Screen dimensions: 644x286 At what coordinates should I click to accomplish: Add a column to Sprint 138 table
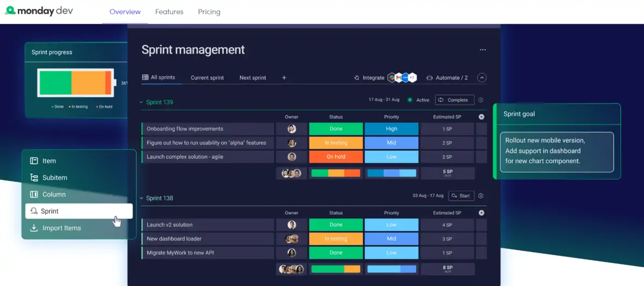pyautogui.click(x=481, y=212)
